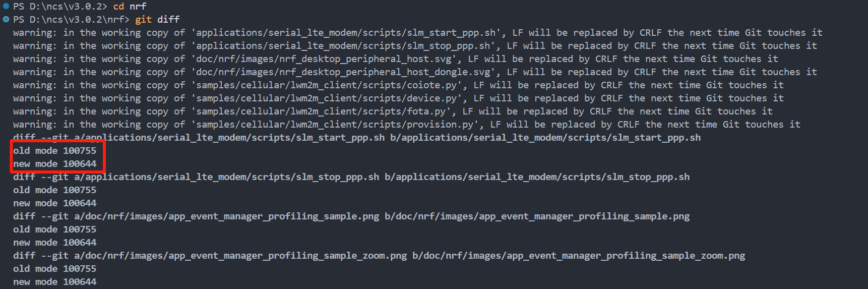Click the 'git diff' command text
Screen dimensions: 868x289
[x=157, y=20]
